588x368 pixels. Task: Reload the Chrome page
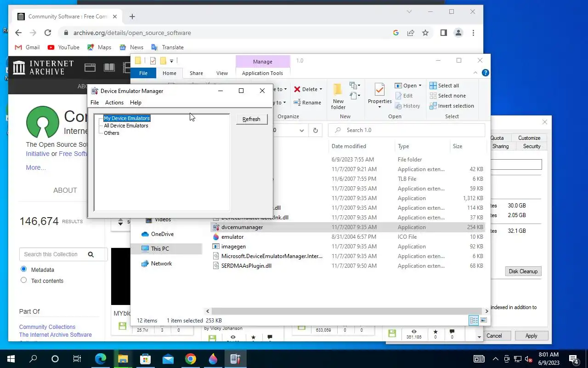pos(48,33)
